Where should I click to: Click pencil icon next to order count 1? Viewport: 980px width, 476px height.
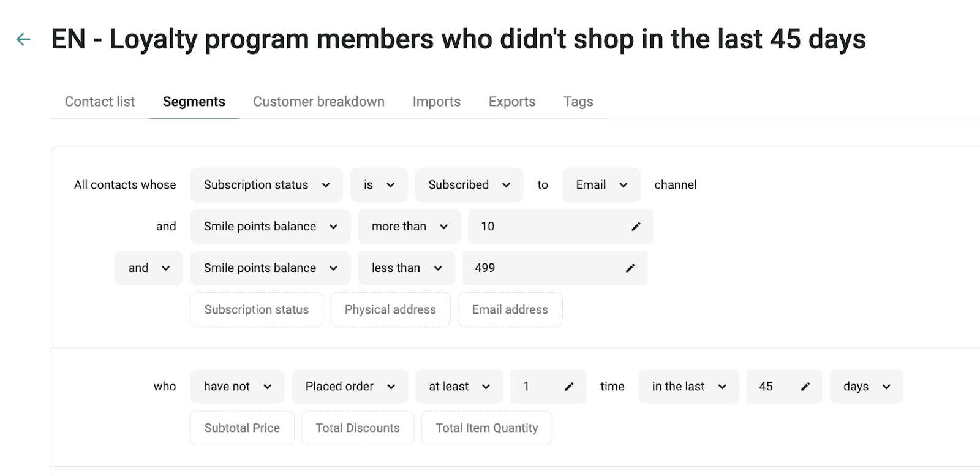(x=568, y=387)
